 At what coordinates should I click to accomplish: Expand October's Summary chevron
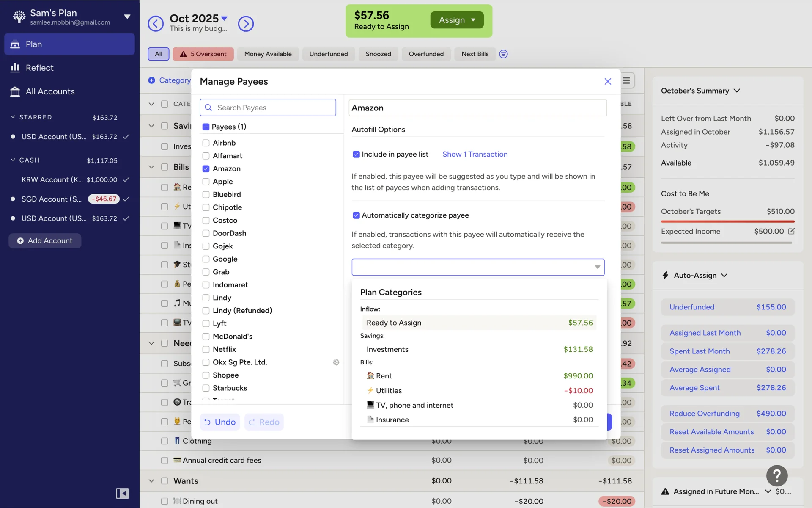click(737, 91)
